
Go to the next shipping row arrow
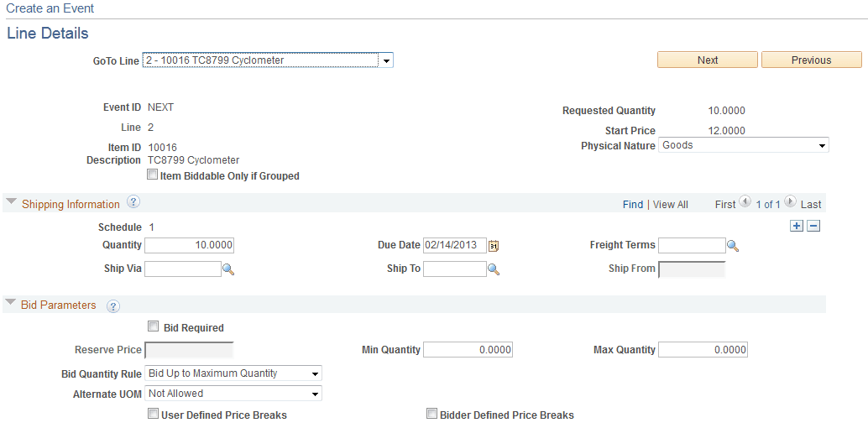tap(790, 202)
